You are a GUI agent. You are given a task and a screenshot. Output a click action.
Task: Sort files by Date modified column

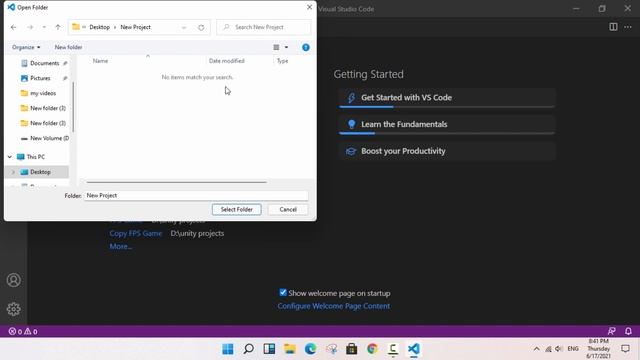pyautogui.click(x=227, y=61)
